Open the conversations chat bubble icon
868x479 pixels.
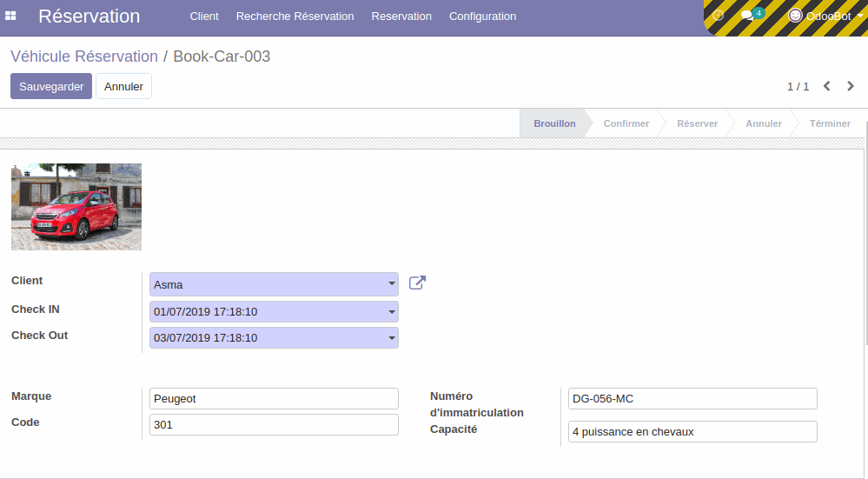(x=747, y=16)
